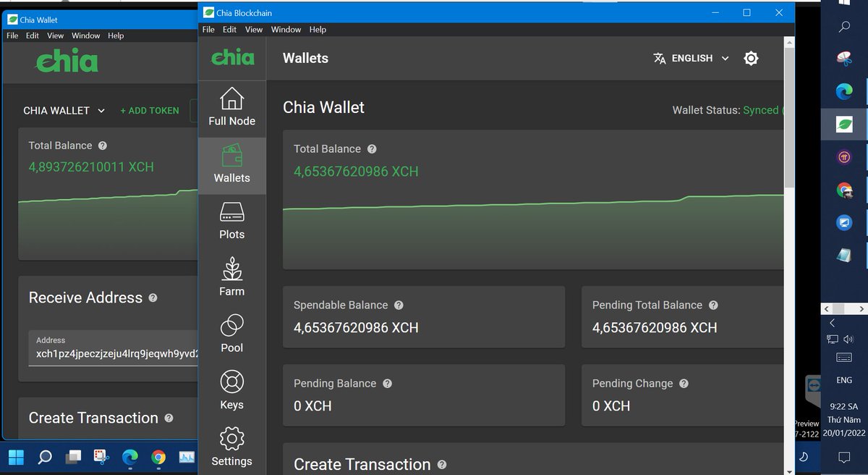Open File menu in Chia Wallet window
The image size is (868, 475).
(12, 35)
